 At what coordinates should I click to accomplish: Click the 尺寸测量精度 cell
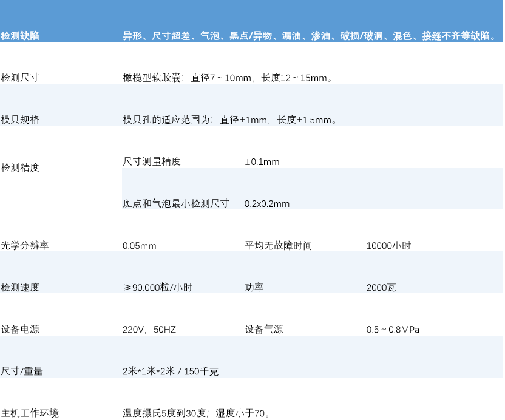[x=147, y=161]
